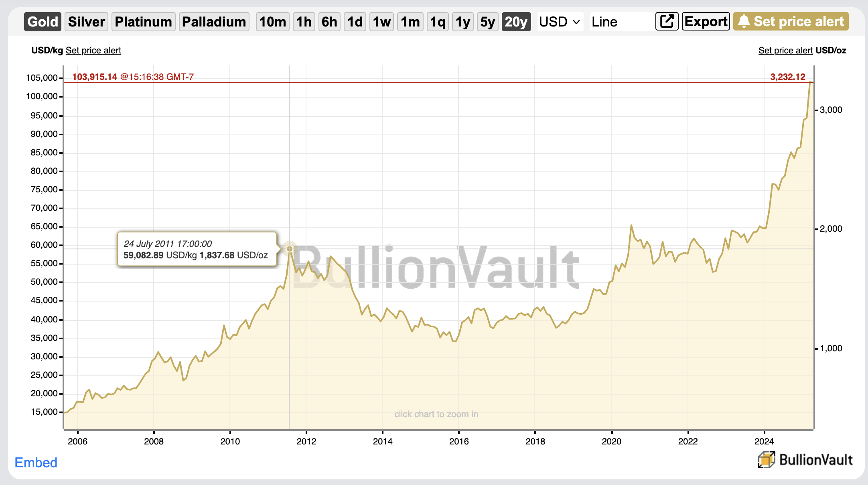868x485 pixels.
Task: Click the 59,082.89 USD/kg tooltip value
Action: coord(144,255)
